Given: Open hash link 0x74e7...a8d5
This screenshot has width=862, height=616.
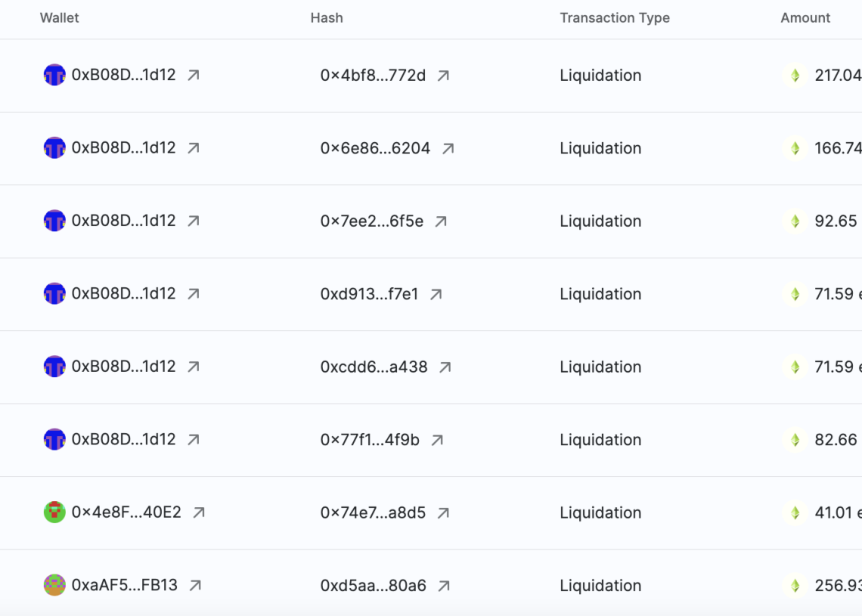Looking at the screenshot, I should [373, 512].
